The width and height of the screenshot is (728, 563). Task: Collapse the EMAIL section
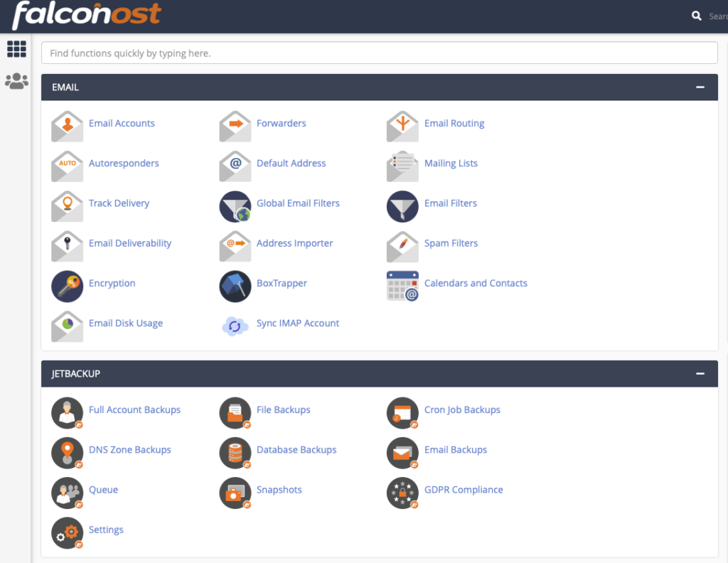(700, 87)
